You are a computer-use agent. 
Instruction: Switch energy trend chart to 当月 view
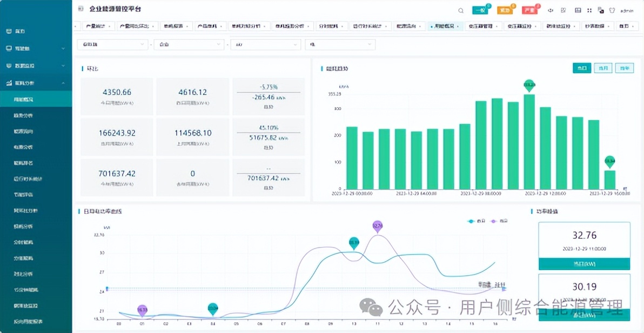[x=603, y=68]
